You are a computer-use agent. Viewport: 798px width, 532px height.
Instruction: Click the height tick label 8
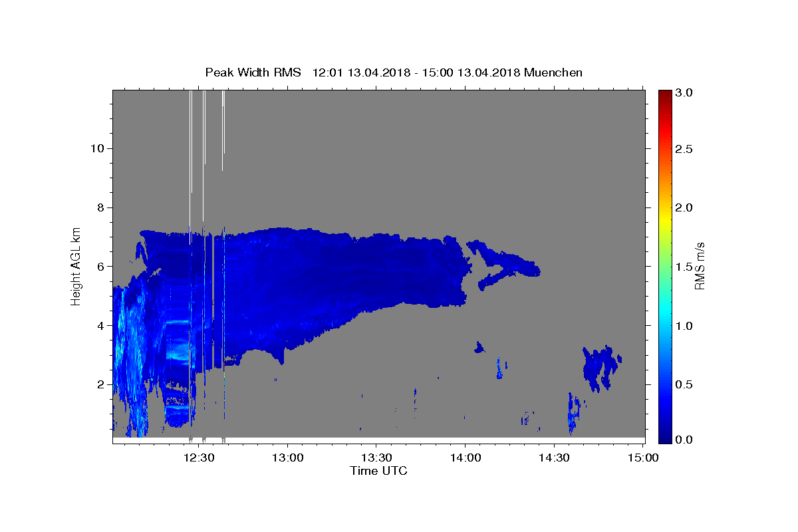(100, 207)
